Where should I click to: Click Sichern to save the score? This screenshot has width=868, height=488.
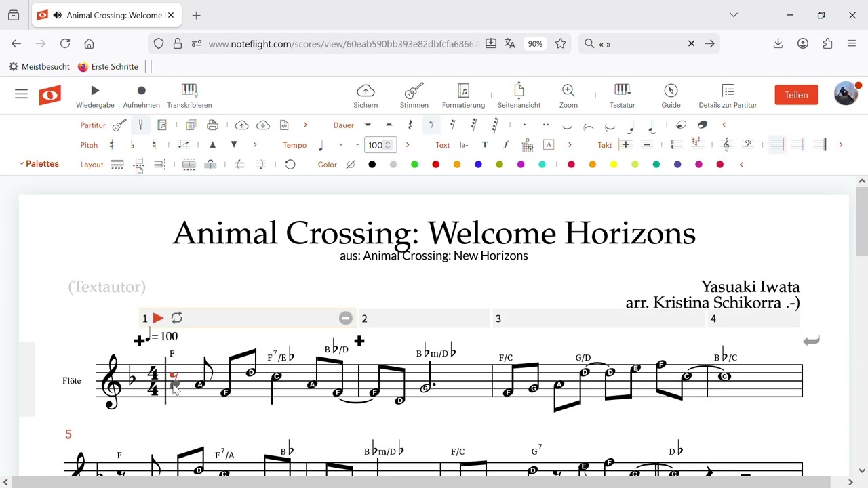tap(366, 96)
